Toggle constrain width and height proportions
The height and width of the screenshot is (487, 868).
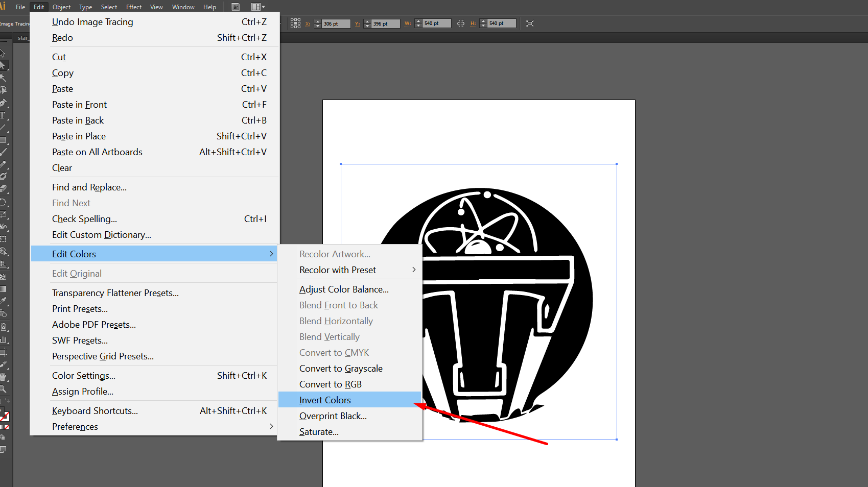click(x=461, y=23)
